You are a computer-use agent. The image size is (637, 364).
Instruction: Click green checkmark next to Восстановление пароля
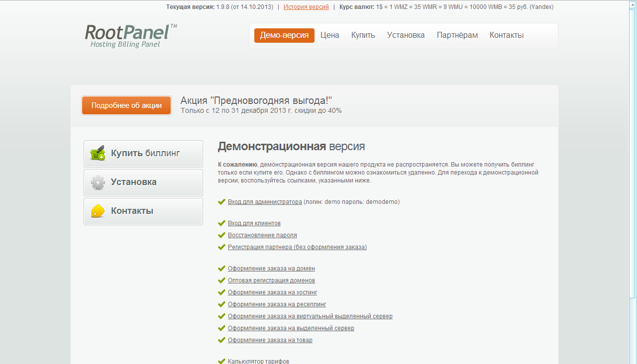221,235
